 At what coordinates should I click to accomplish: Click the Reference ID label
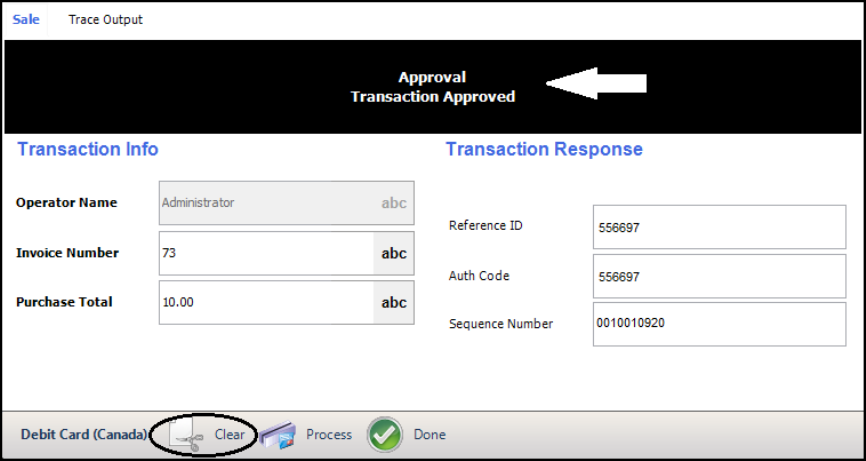(x=485, y=225)
